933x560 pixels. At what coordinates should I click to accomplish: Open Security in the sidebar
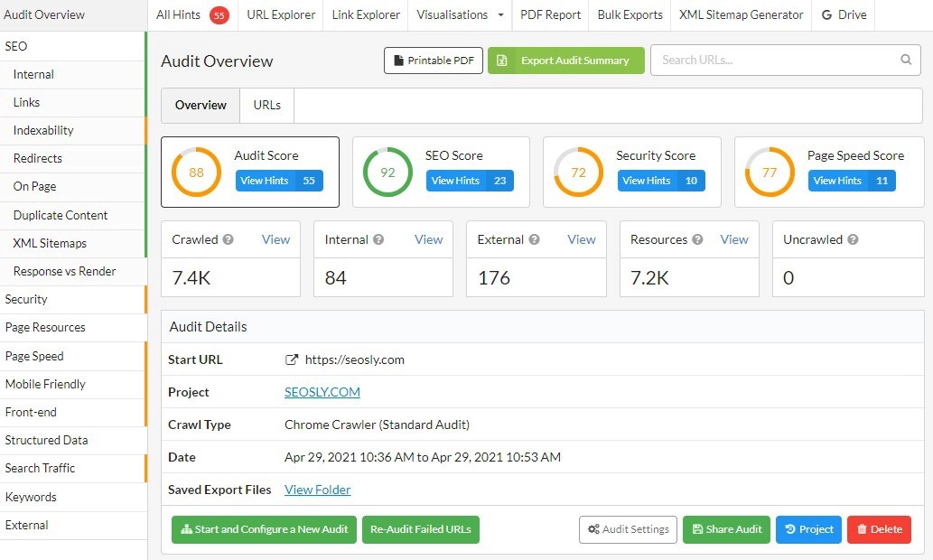tap(72, 299)
